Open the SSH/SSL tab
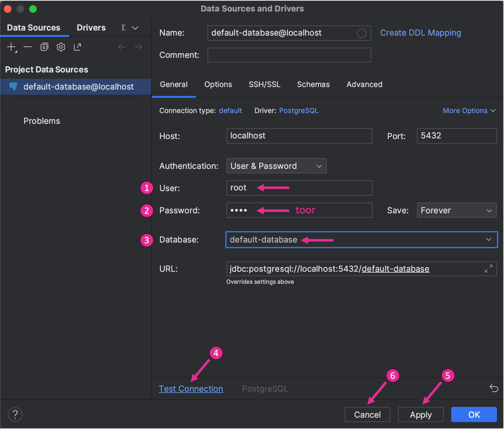504x429 pixels. 264,84
